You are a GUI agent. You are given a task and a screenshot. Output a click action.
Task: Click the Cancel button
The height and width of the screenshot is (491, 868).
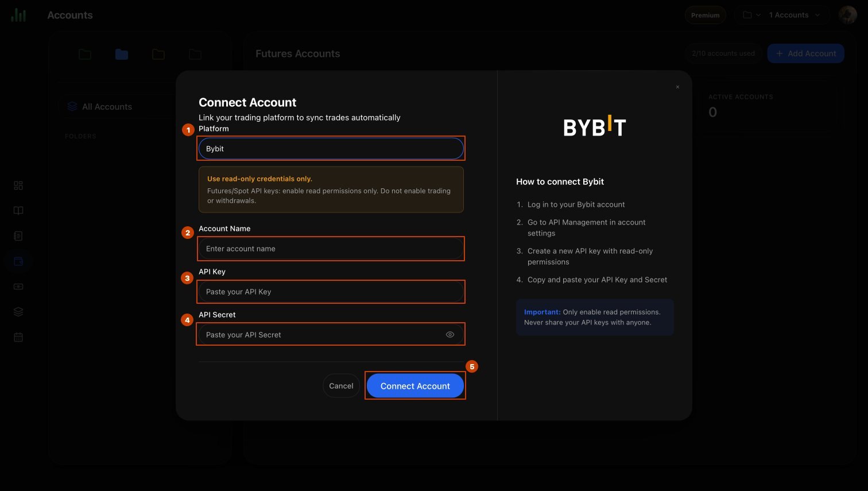[x=341, y=386]
